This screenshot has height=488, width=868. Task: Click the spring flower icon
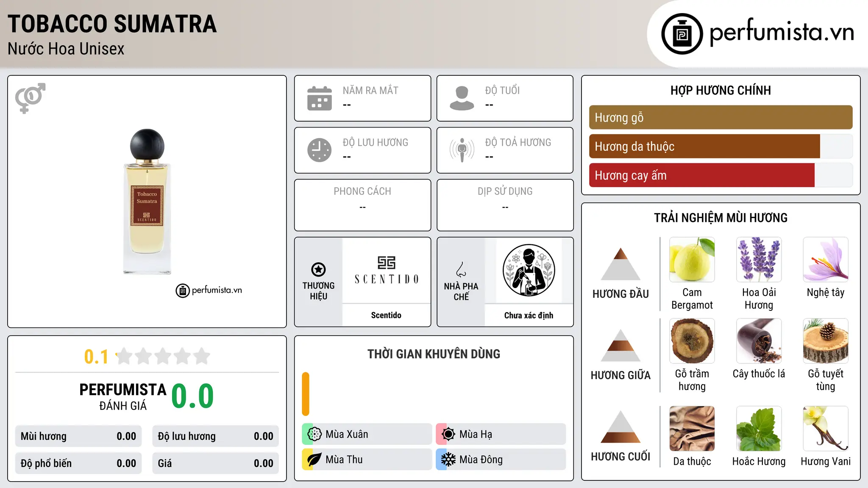[314, 434]
